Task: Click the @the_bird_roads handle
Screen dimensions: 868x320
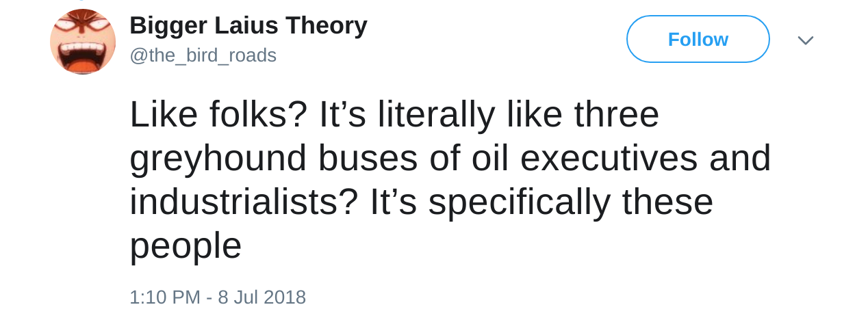Action: [203, 55]
